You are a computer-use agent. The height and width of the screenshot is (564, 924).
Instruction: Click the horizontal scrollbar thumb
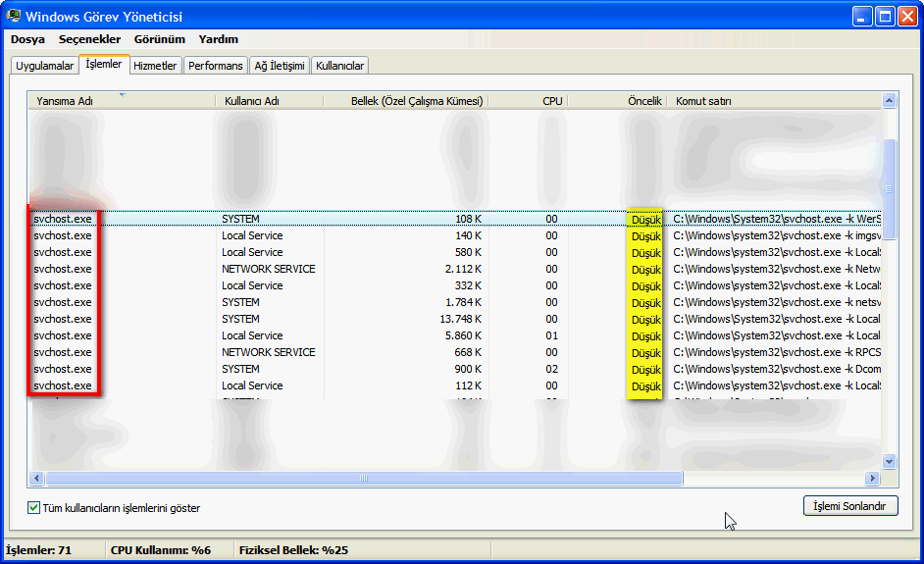tap(364, 478)
